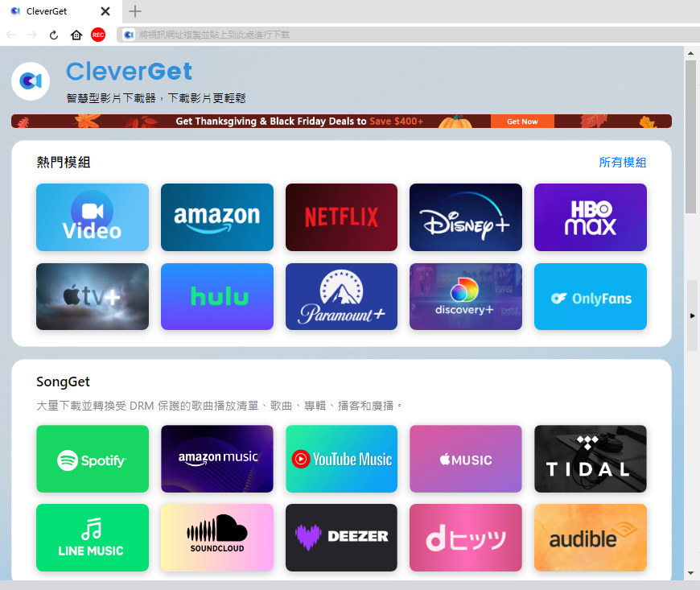Viewport: 700px width, 590px height.
Task: Open the Amazon module tile
Action: [217, 217]
